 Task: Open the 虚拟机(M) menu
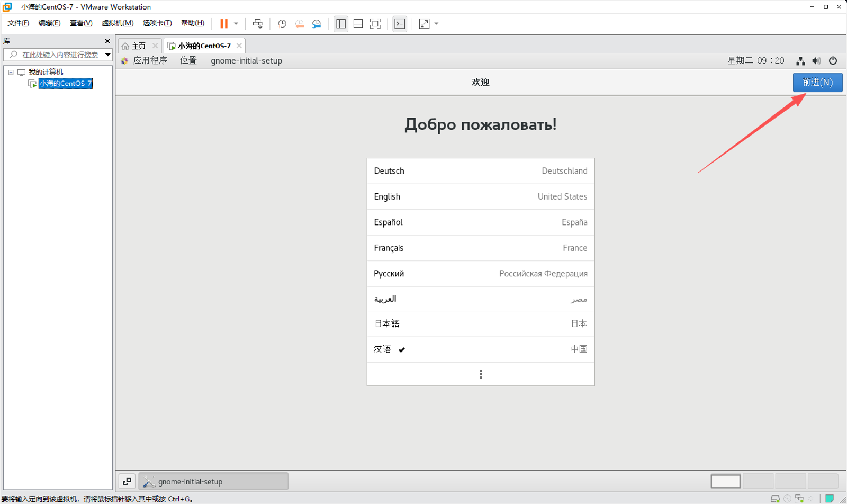(x=118, y=23)
